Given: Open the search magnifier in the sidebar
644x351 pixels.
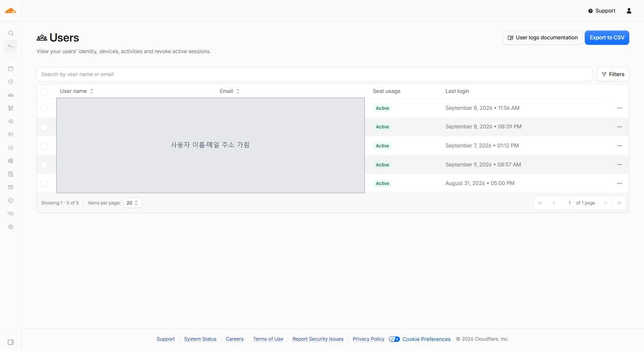Looking at the screenshot, I should [x=11, y=33].
